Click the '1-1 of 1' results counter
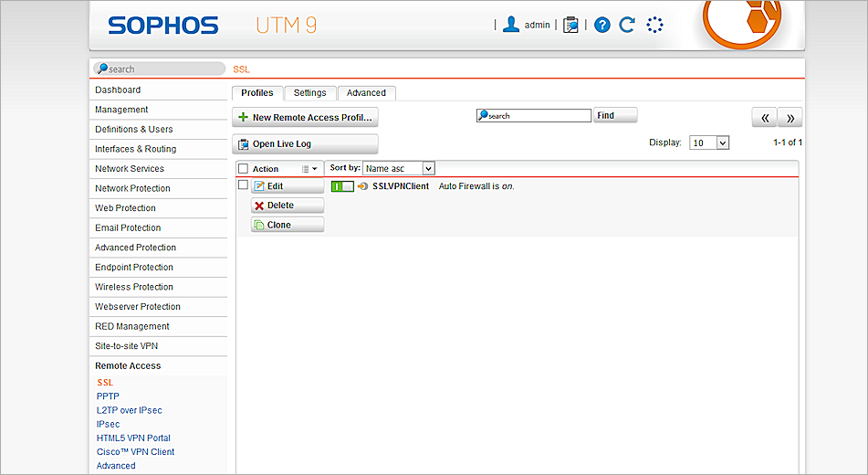Viewport: 868px width, 475px height. (x=787, y=142)
